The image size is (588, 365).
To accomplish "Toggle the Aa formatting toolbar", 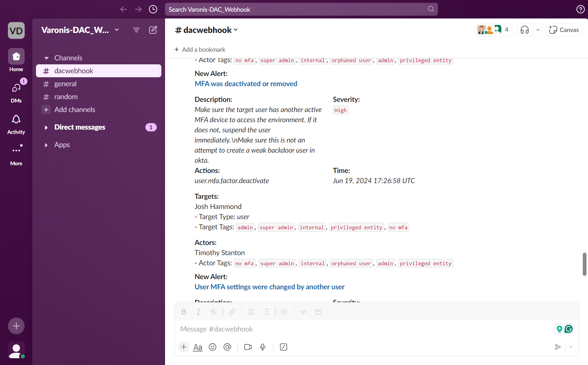I will pyautogui.click(x=198, y=347).
